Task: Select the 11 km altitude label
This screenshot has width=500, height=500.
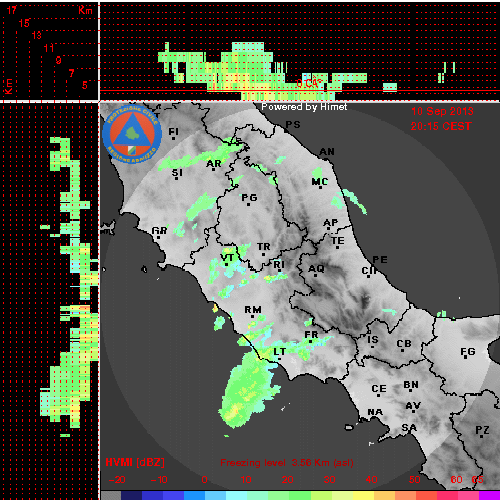Action: pyautogui.click(x=49, y=48)
